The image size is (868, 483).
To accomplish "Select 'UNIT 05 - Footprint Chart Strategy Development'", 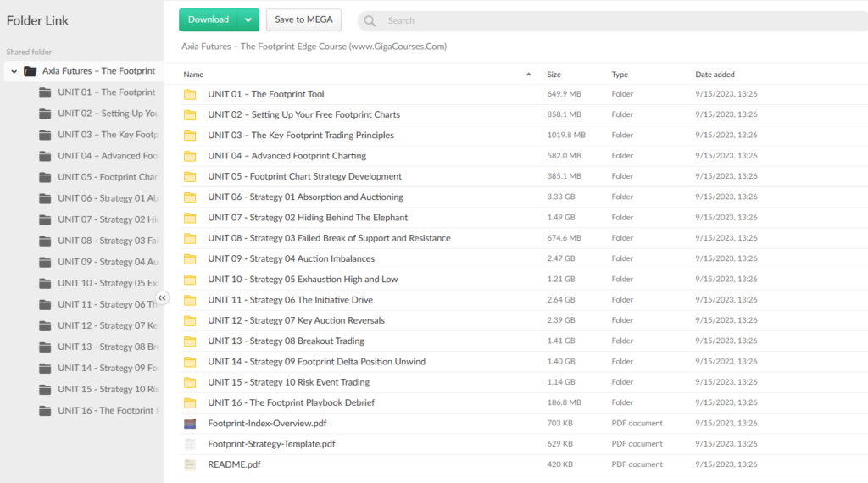I will coord(304,176).
